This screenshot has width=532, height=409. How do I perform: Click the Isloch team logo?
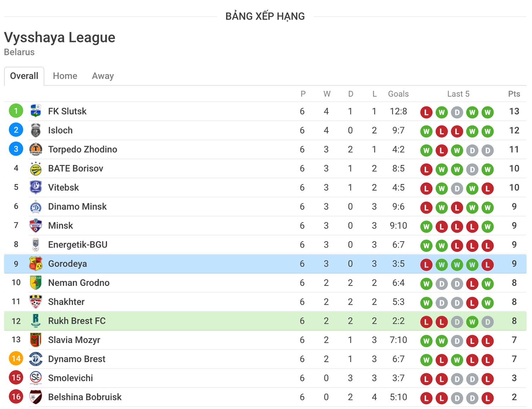point(36,130)
